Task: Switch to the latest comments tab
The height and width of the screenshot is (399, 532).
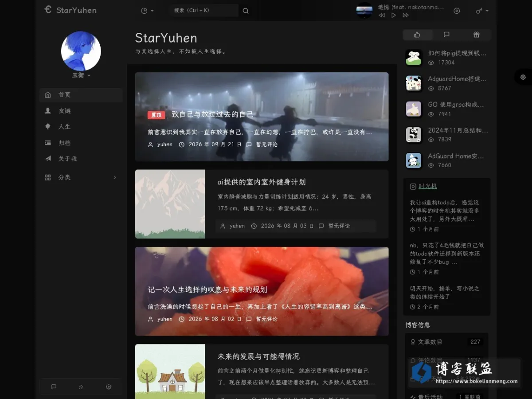Action: point(446,35)
